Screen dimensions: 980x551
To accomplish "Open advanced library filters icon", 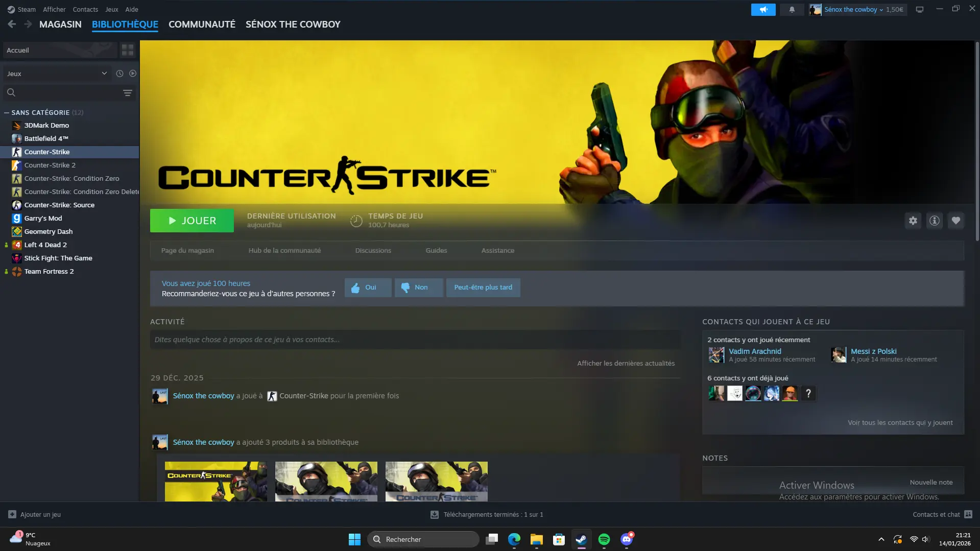I will (x=128, y=92).
